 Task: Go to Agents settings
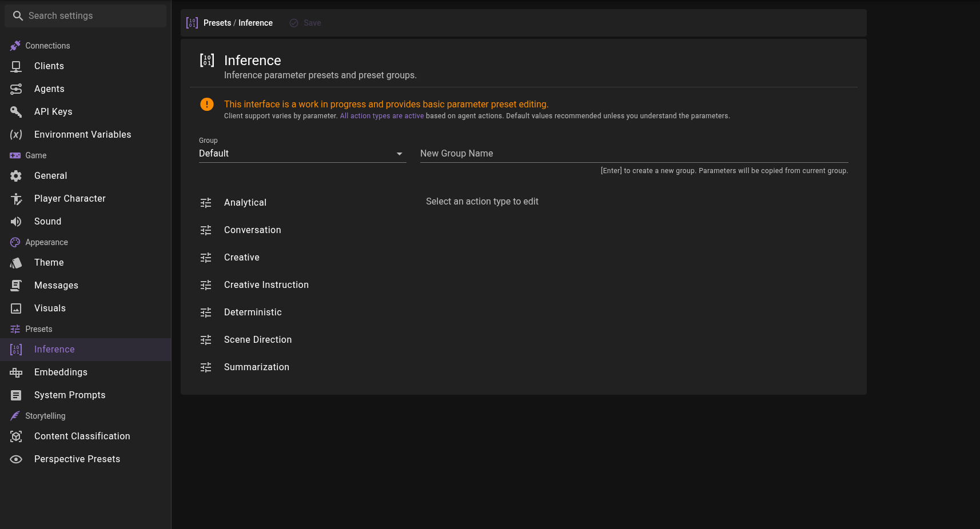point(86,89)
